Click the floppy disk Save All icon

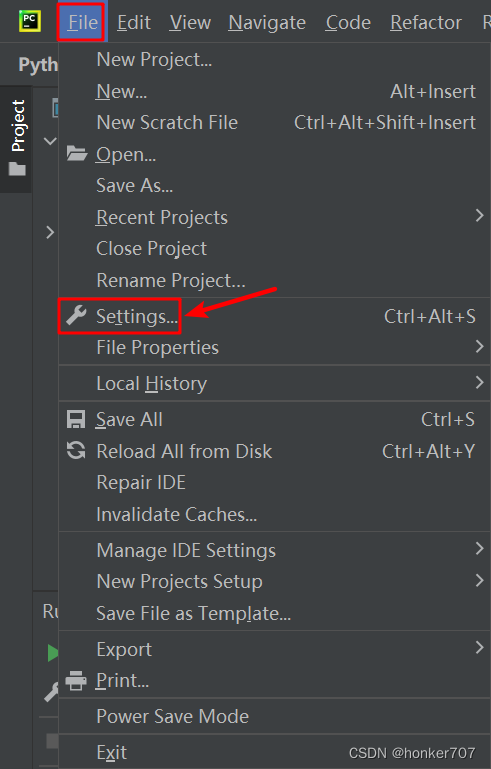(76, 419)
